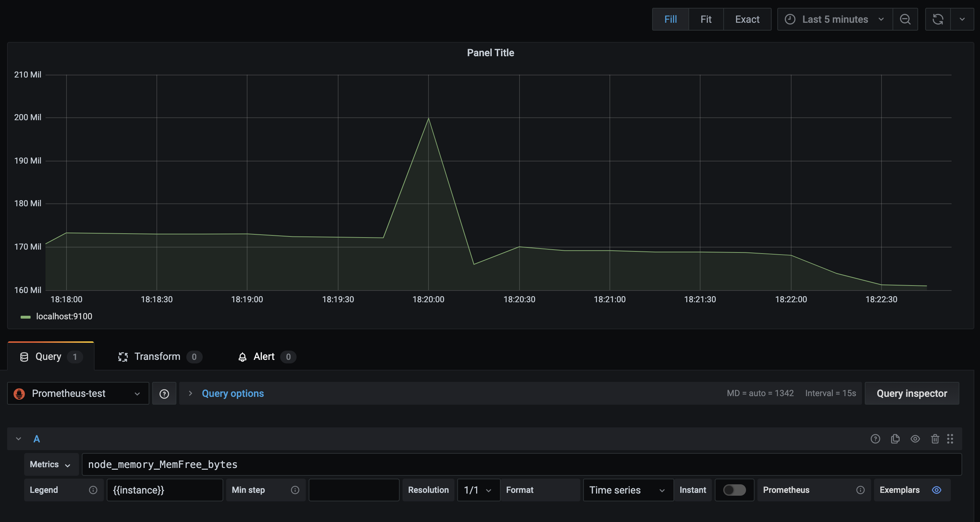Select the Fit view mode button
The image size is (980, 522).
pyautogui.click(x=706, y=19)
